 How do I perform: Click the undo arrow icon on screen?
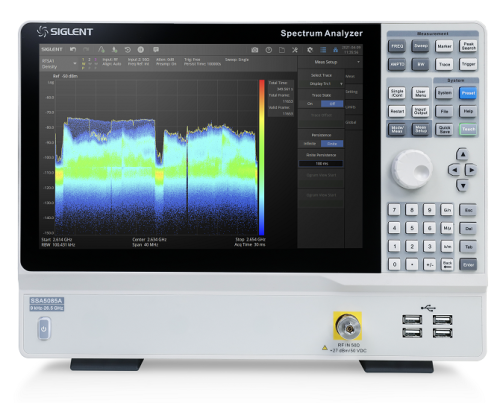(x=73, y=49)
